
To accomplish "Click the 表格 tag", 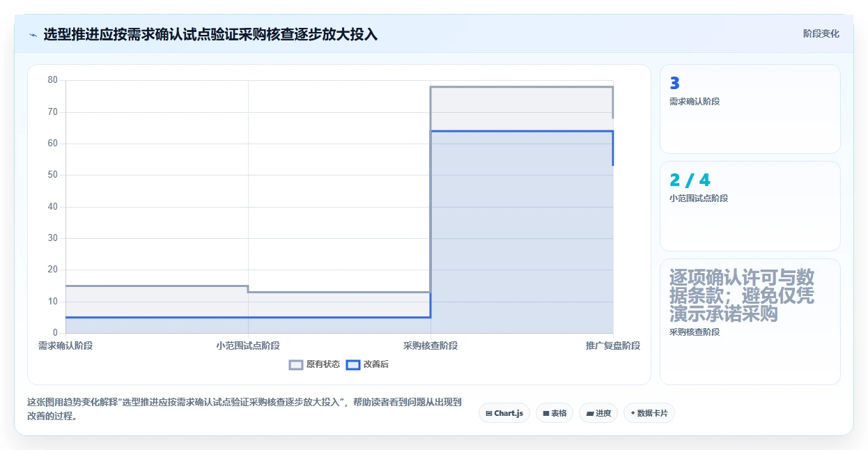I will (555, 413).
